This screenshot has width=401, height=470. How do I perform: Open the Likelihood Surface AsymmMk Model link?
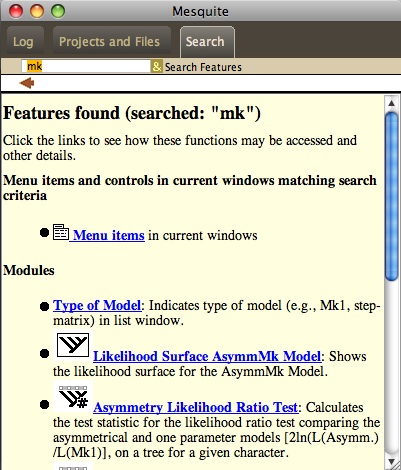207,356
